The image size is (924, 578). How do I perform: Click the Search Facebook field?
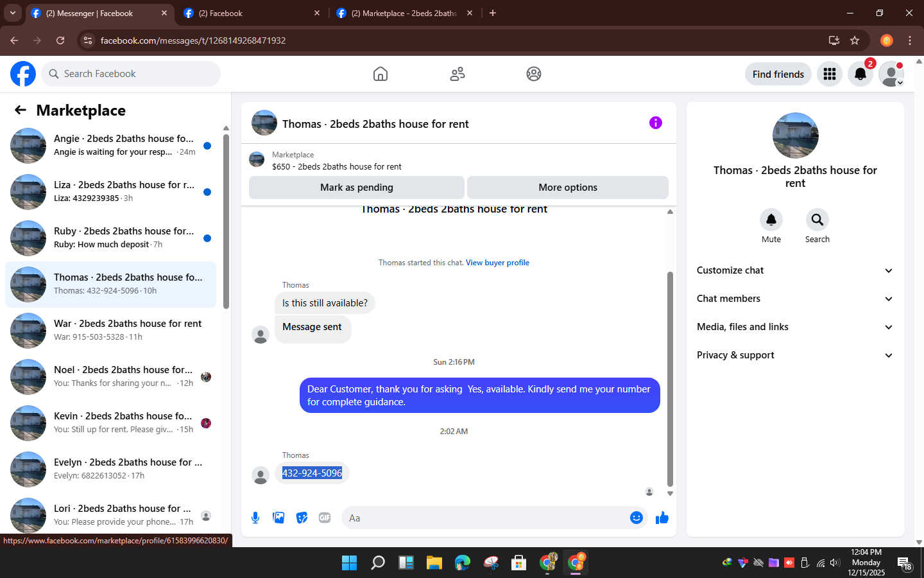click(x=131, y=74)
